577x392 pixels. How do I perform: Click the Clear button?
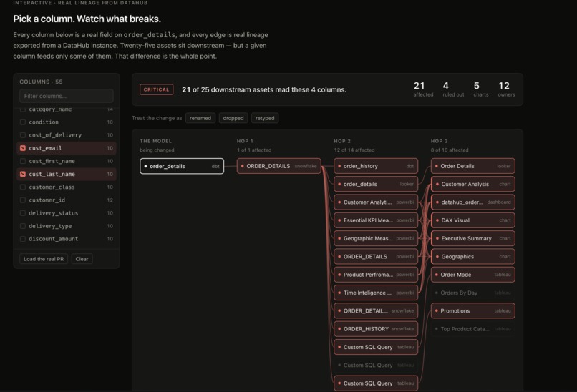click(x=82, y=259)
